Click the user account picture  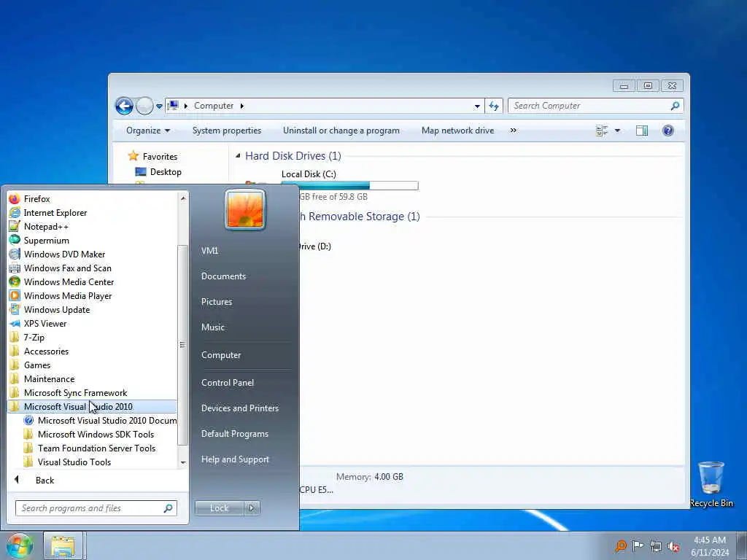pyautogui.click(x=245, y=209)
